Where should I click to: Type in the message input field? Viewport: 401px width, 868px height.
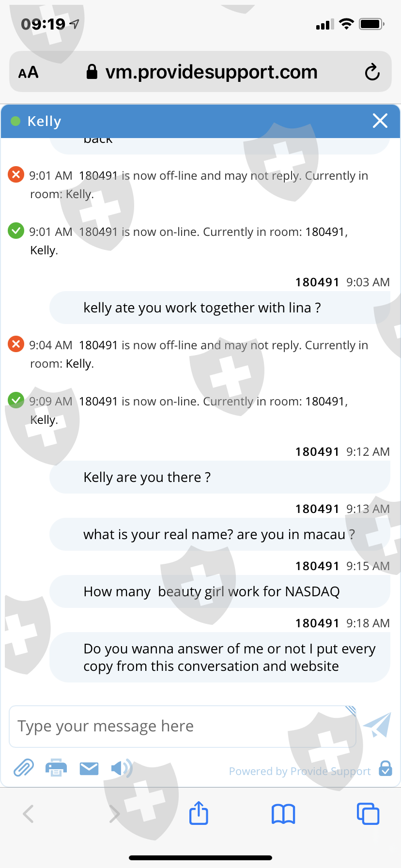tap(182, 726)
